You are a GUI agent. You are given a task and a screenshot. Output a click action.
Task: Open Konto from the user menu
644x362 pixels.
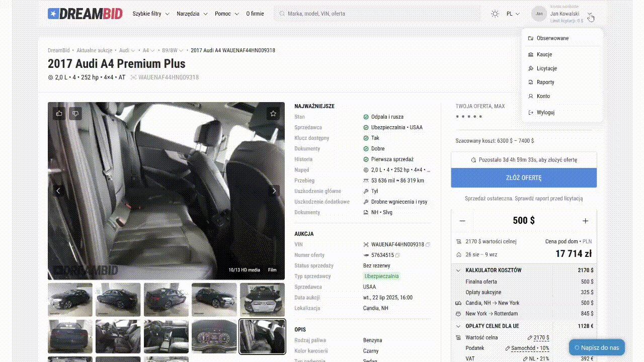pos(562,96)
